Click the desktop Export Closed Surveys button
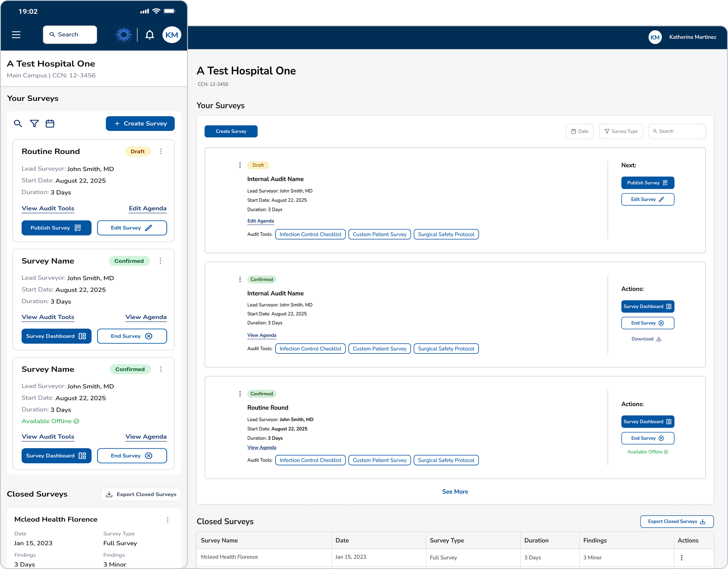The width and height of the screenshot is (728, 569). 677,522
